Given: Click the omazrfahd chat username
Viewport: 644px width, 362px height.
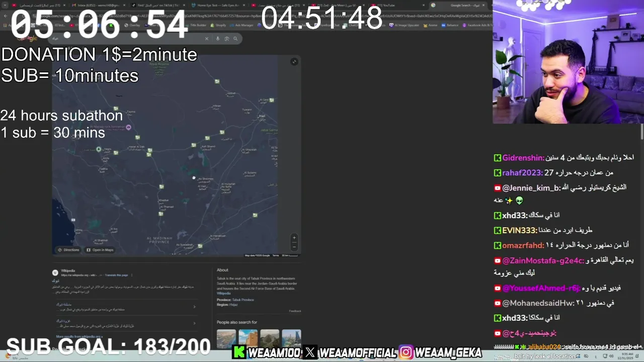Looking at the screenshot, I should (523, 245).
